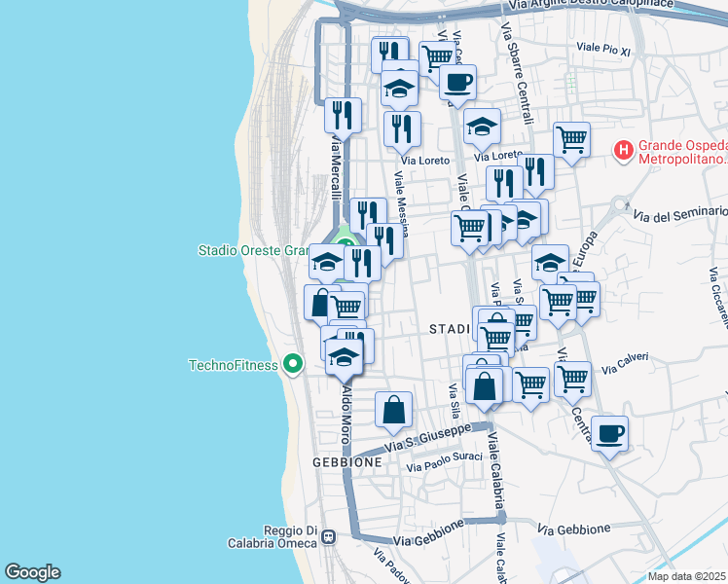Click the Google logo
Viewport: 728px width, 584px height.
pyautogui.click(x=32, y=572)
